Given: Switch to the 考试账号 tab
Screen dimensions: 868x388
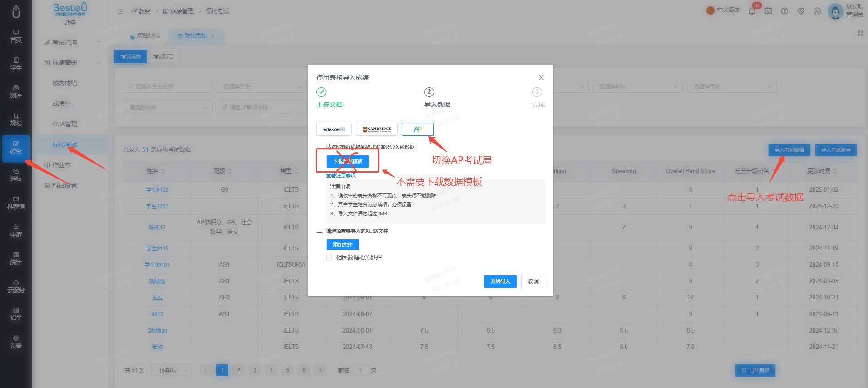Looking at the screenshot, I should pos(163,56).
